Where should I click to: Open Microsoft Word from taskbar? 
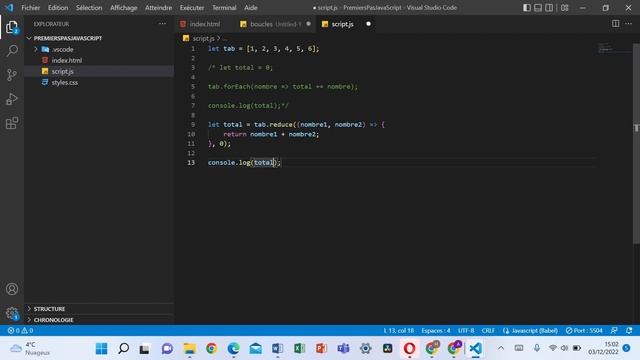pyautogui.click(x=277, y=349)
